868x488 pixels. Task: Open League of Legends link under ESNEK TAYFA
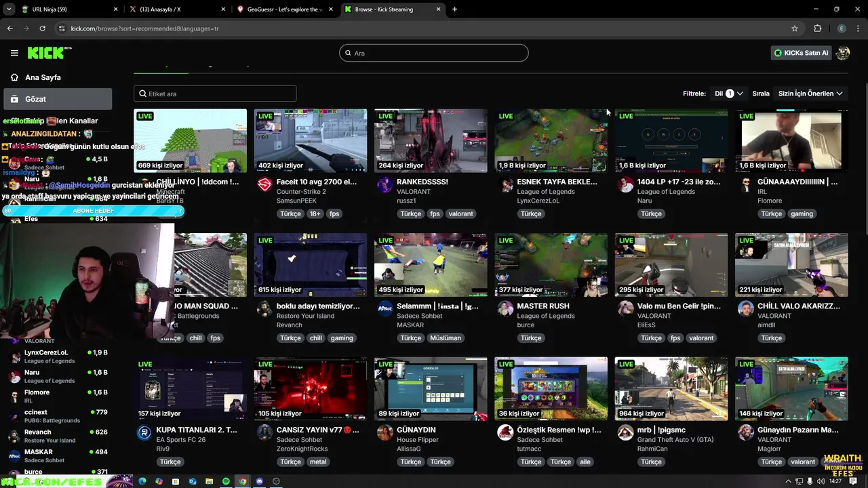tap(545, 192)
